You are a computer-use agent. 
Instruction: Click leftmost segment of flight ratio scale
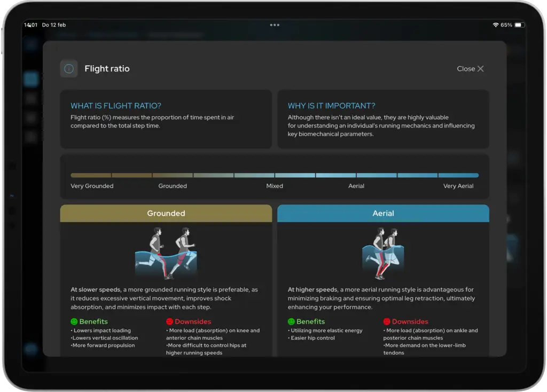tap(91, 175)
